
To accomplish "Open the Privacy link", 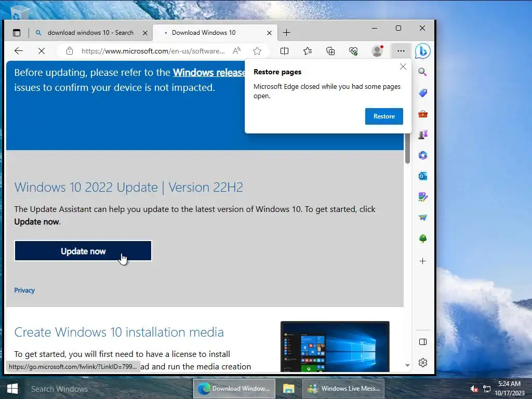I will (x=24, y=290).
